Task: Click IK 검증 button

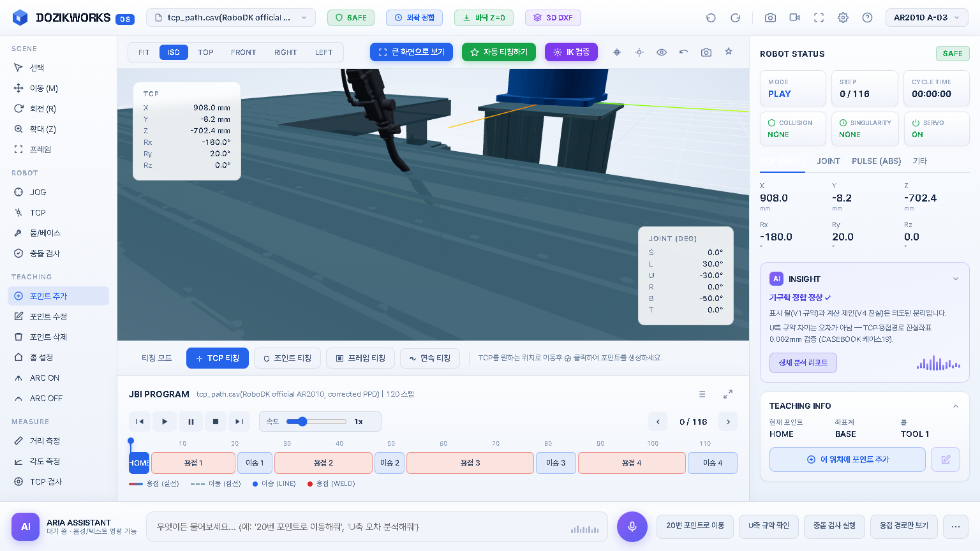Action: (x=571, y=52)
